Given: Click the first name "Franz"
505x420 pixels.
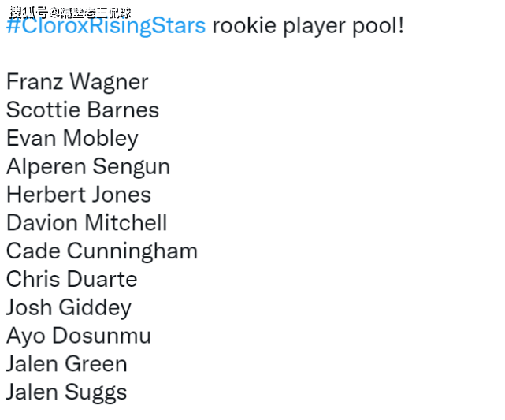Looking at the screenshot, I should 34,82.
